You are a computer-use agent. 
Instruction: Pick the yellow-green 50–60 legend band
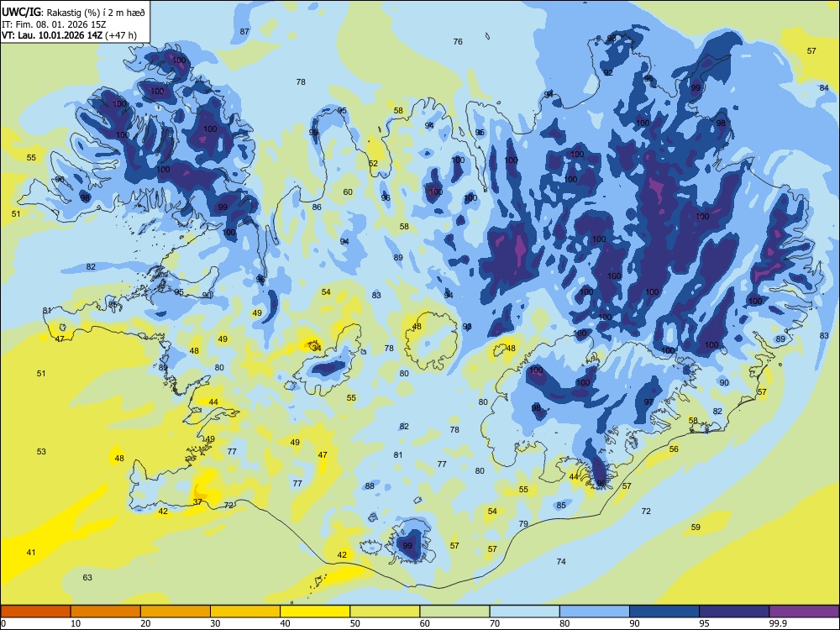coord(385,612)
